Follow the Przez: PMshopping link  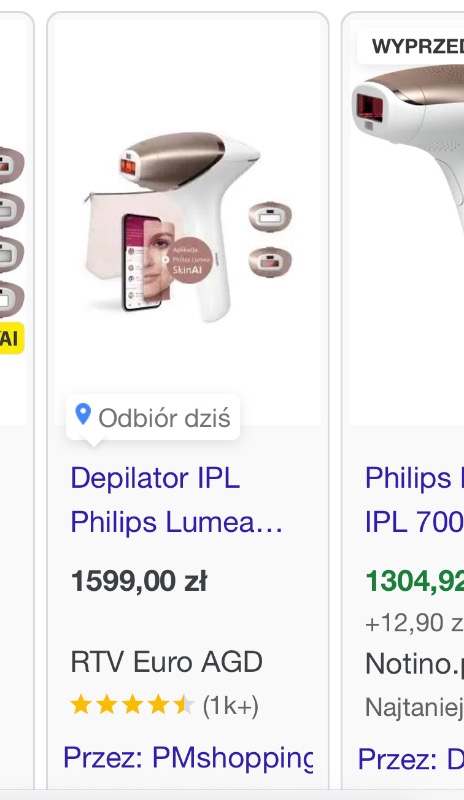(x=188, y=758)
